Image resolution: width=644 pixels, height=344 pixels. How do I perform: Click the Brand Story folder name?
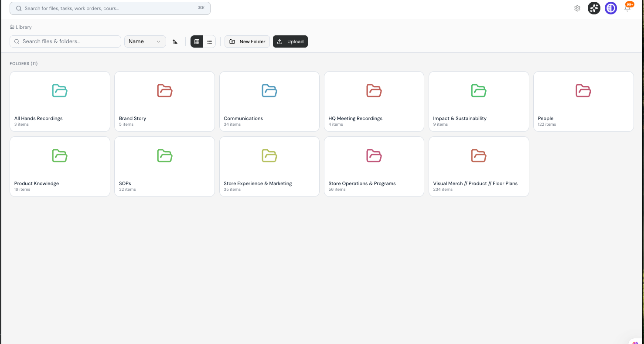point(133,118)
